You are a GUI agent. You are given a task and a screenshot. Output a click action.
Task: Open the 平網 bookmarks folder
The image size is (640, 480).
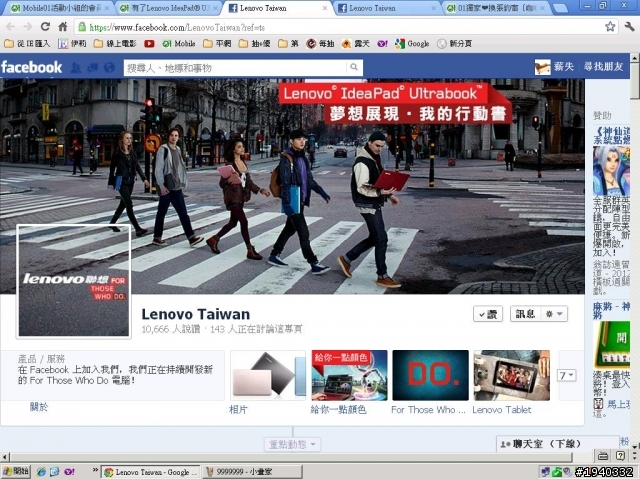tap(217, 44)
